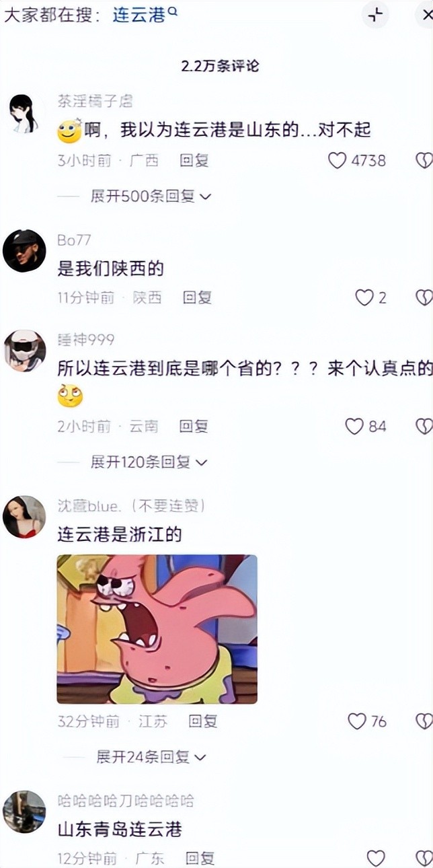Tap 回复 under Bo77's comment
The image size is (433, 868).
[x=198, y=297]
